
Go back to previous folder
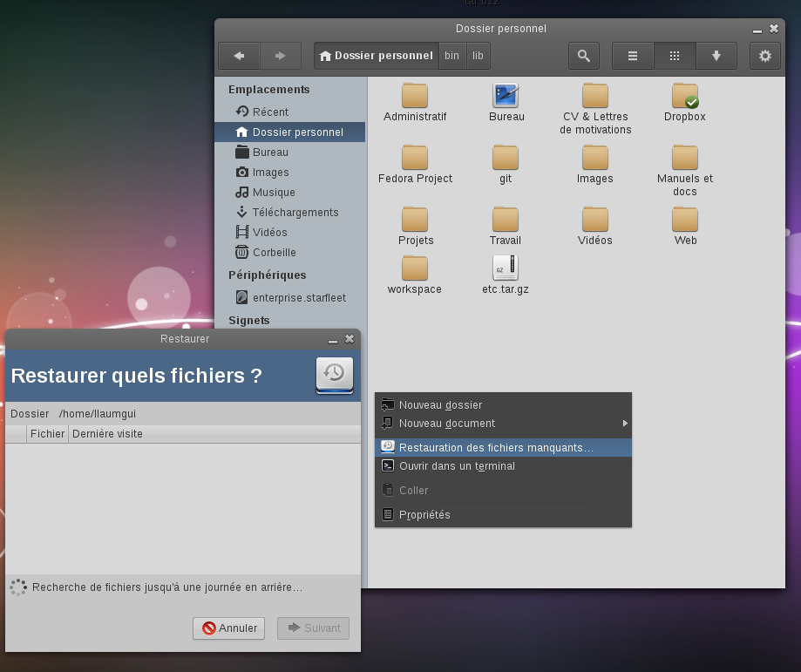click(239, 56)
